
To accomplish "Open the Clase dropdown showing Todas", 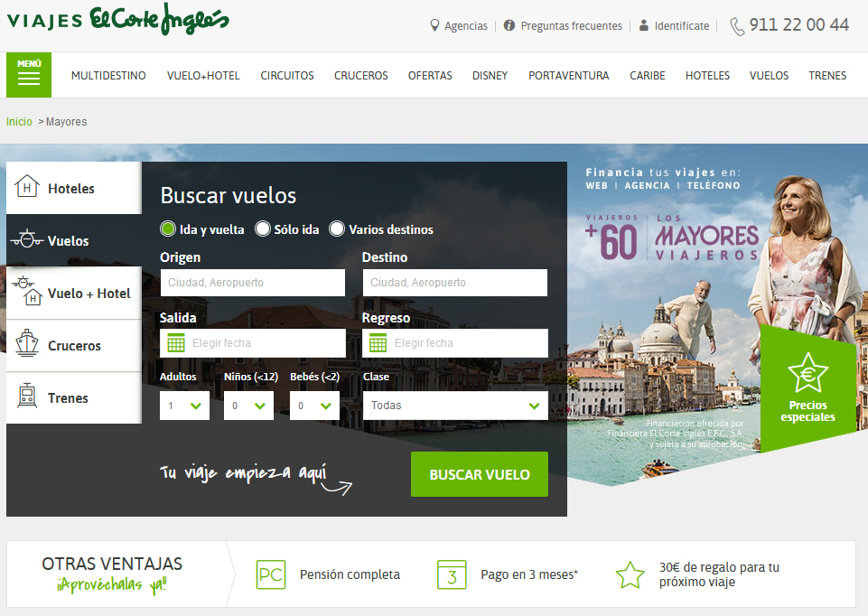I will tap(454, 406).
